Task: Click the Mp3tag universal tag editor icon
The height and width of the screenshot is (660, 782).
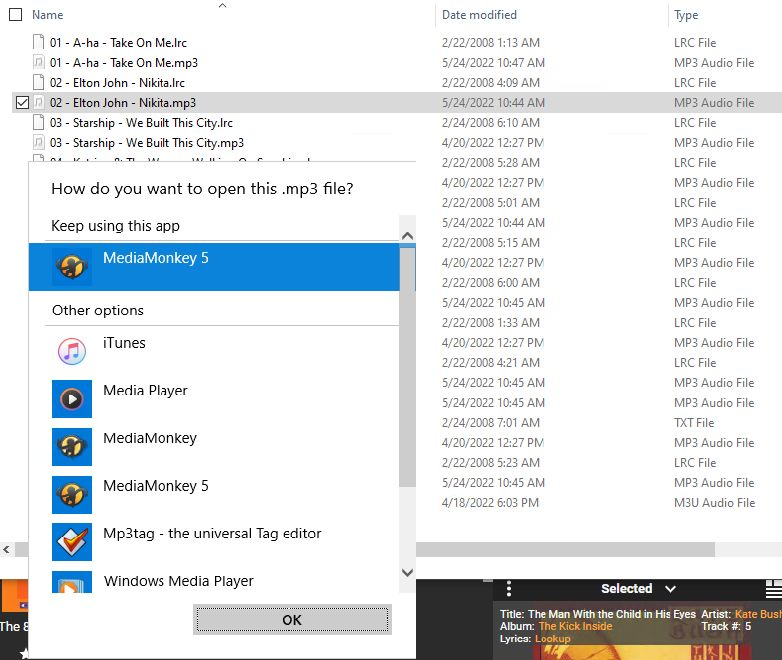Action: [x=71, y=542]
